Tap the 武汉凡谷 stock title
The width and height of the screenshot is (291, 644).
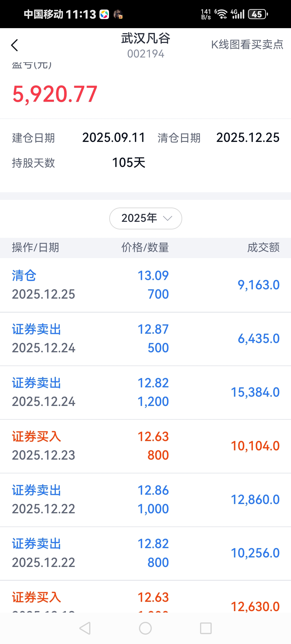pos(145,39)
